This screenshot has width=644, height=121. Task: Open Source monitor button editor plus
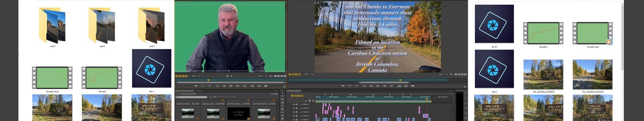pyautogui.click(x=284, y=87)
